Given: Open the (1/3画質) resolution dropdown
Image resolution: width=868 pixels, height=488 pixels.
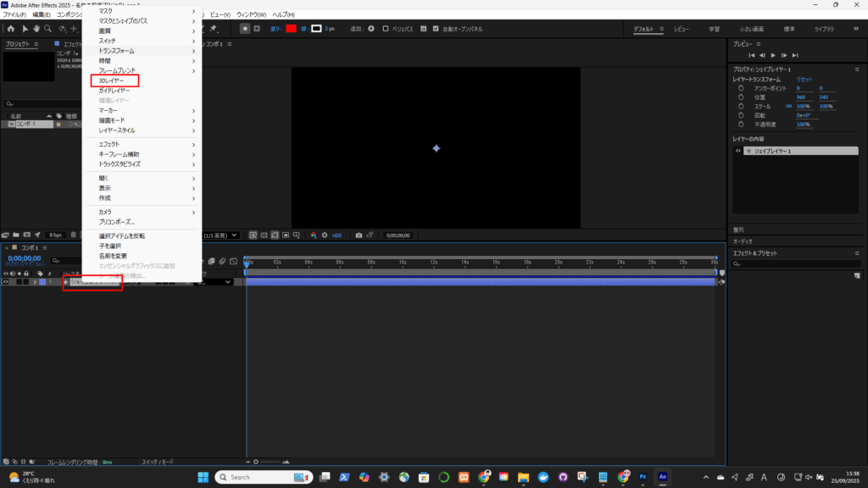Looking at the screenshot, I should pyautogui.click(x=222, y=236).
